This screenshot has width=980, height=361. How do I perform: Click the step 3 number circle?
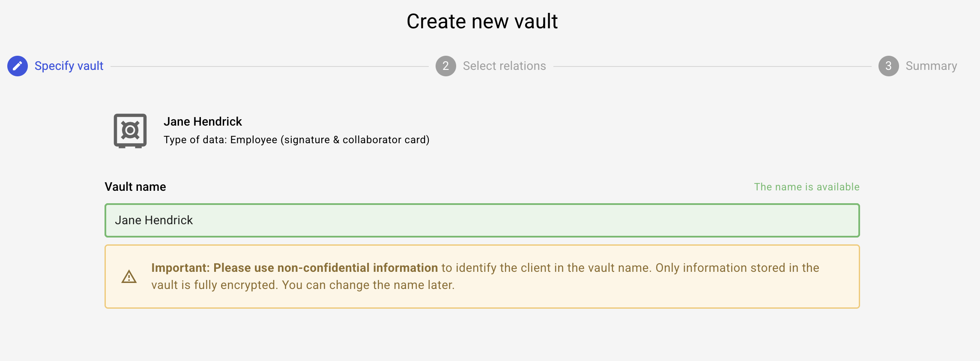tap(888, 66)
